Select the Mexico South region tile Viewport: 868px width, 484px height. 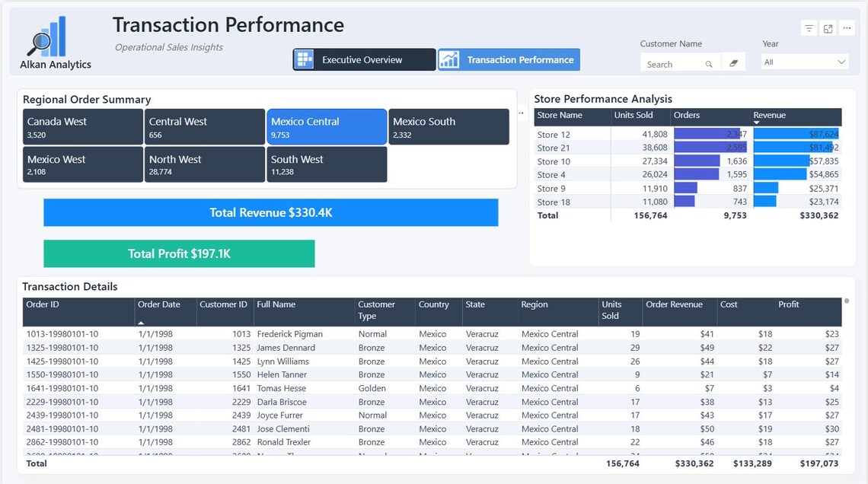coord(449,126)
